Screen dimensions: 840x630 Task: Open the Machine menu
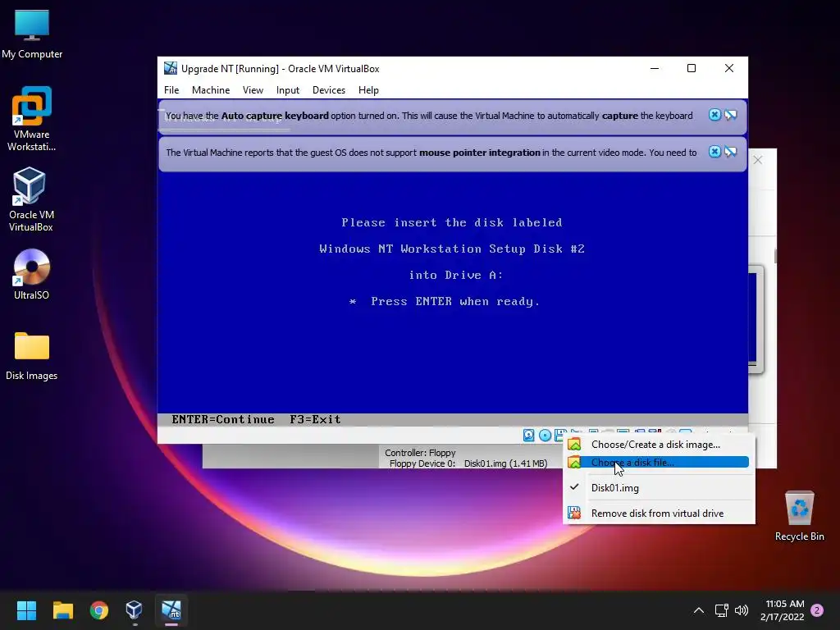point(211,90)
